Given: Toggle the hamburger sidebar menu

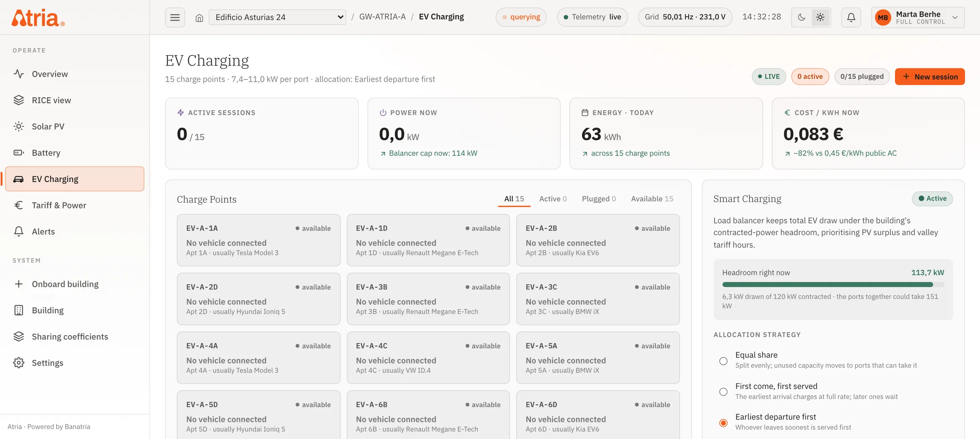Looking at the screenshot, I should pos(175,17).
